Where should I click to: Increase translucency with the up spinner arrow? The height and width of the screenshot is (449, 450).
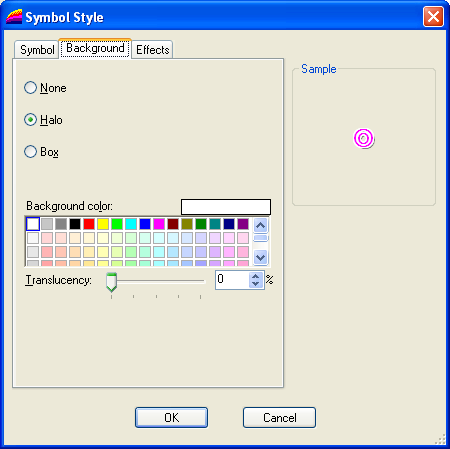(256, 276)
